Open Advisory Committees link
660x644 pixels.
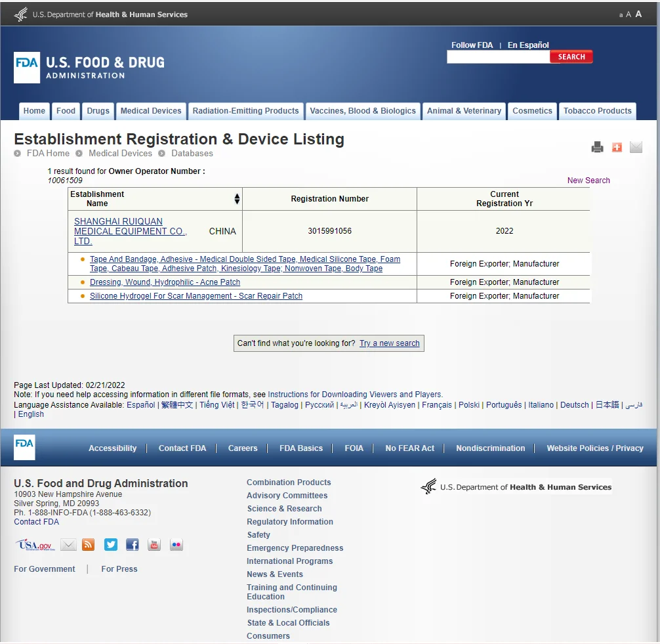pos(287,496)
